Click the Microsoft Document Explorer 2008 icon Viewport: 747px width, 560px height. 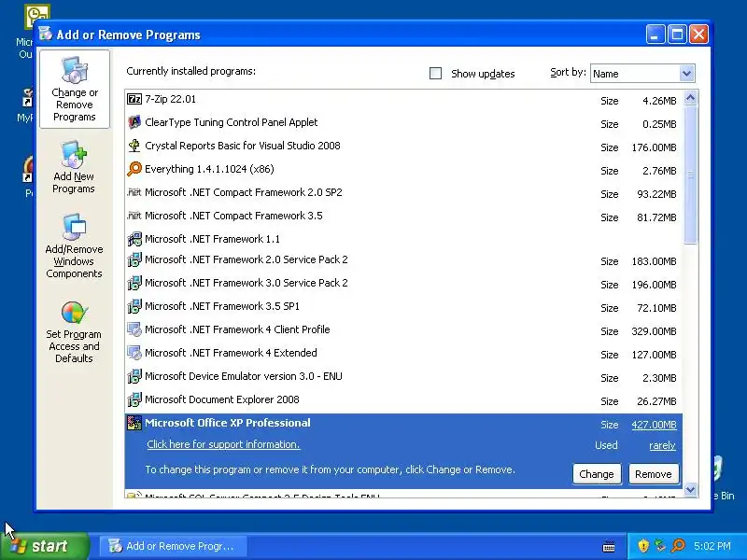pyautogui.click(x=134, y=399)
